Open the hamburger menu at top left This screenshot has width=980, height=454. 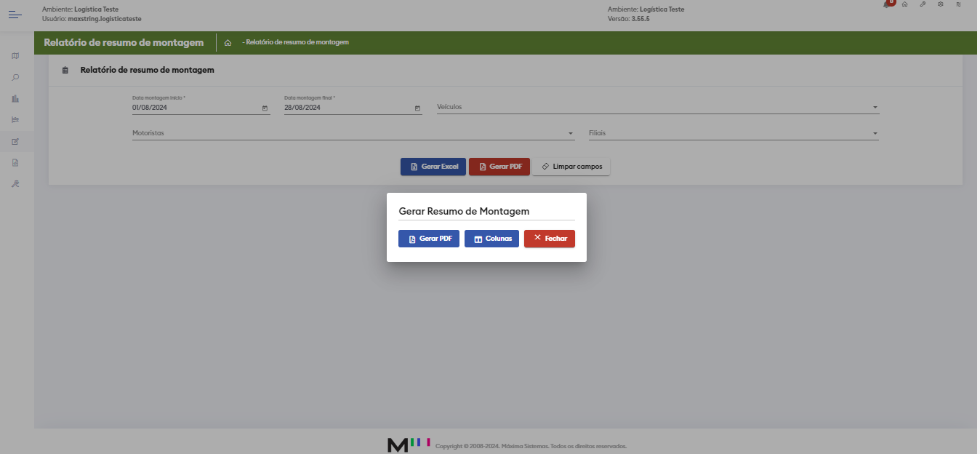point(15,15)
